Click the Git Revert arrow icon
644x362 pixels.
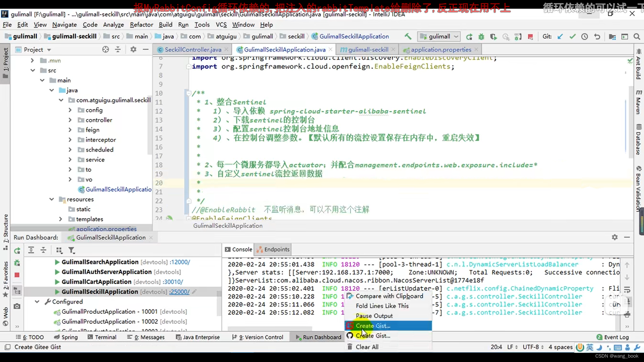597,37
